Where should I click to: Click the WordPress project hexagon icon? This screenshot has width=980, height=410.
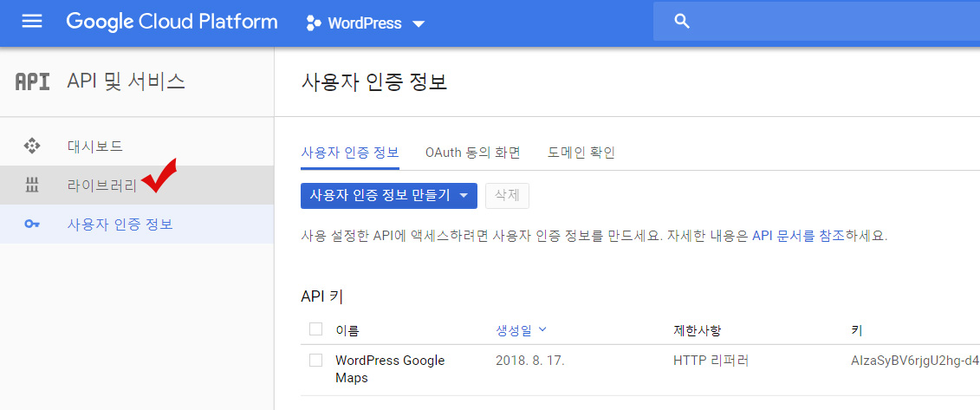point(314,23)
